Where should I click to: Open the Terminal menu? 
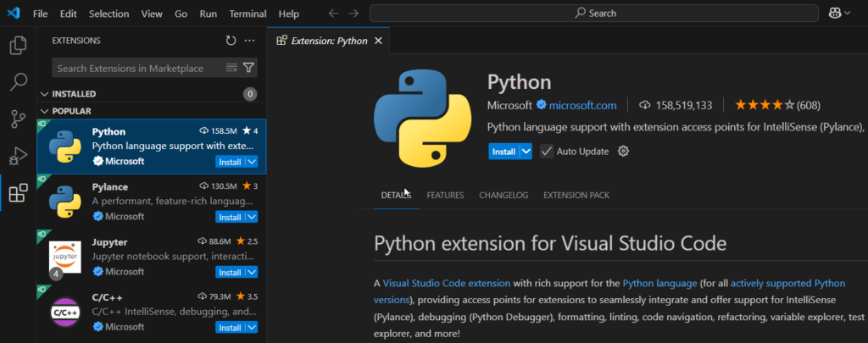pyautogui.click(x=249, y=14)
